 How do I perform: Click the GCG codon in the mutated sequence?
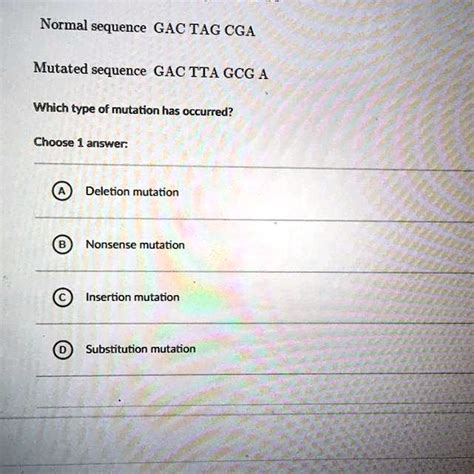pyautogui.click(x=239, y=73)
